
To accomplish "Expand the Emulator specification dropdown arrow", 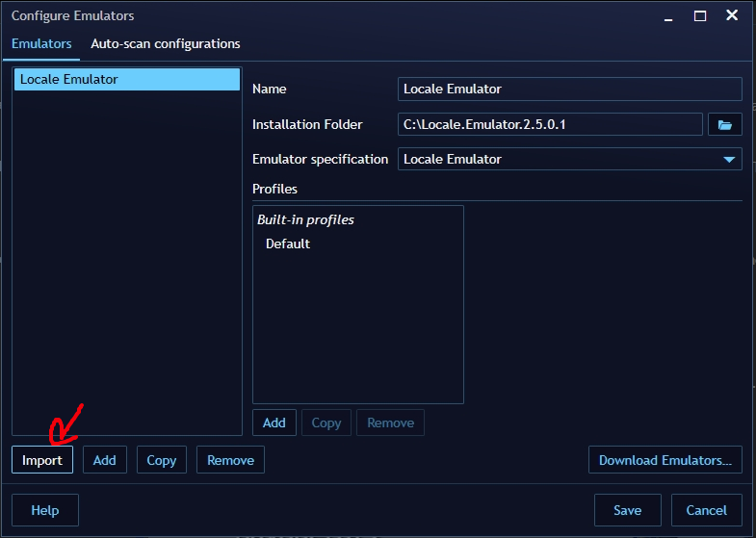I will [729, 159].
